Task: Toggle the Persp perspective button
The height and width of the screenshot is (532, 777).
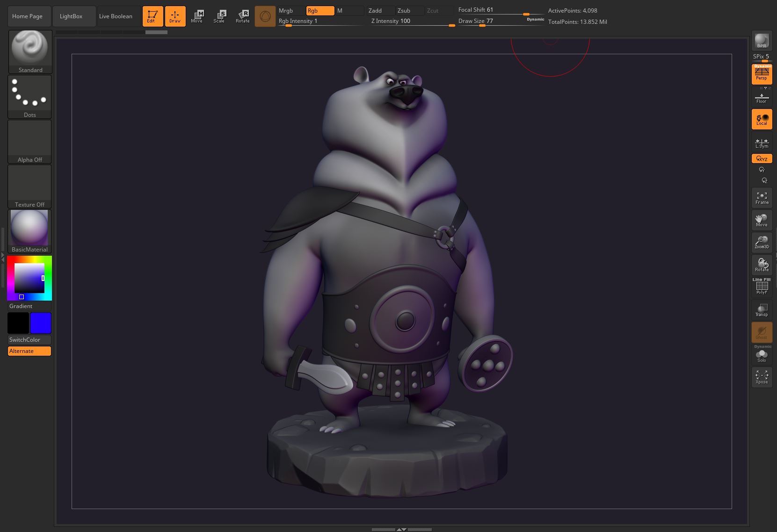Action: pos(762,74)
